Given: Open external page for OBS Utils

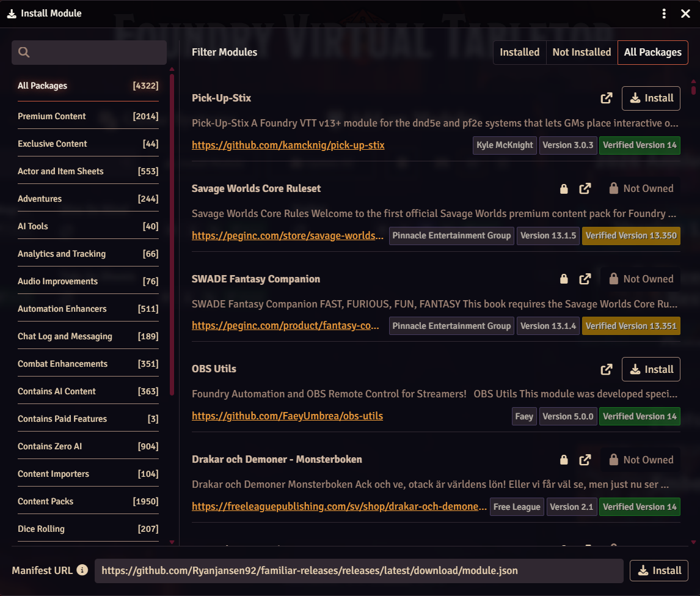Looking at the screenshot, I should (x=607, y=369).
